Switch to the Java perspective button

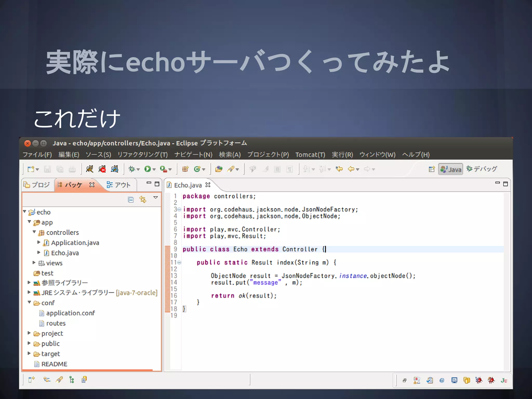(451, 169)
